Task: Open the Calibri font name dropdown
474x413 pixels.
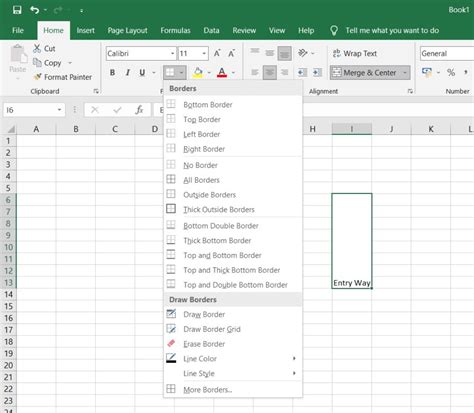Action: 172,53
